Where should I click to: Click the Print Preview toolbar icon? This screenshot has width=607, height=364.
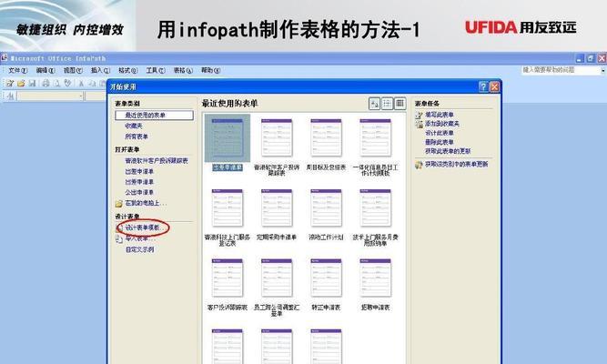coord(57,83)
